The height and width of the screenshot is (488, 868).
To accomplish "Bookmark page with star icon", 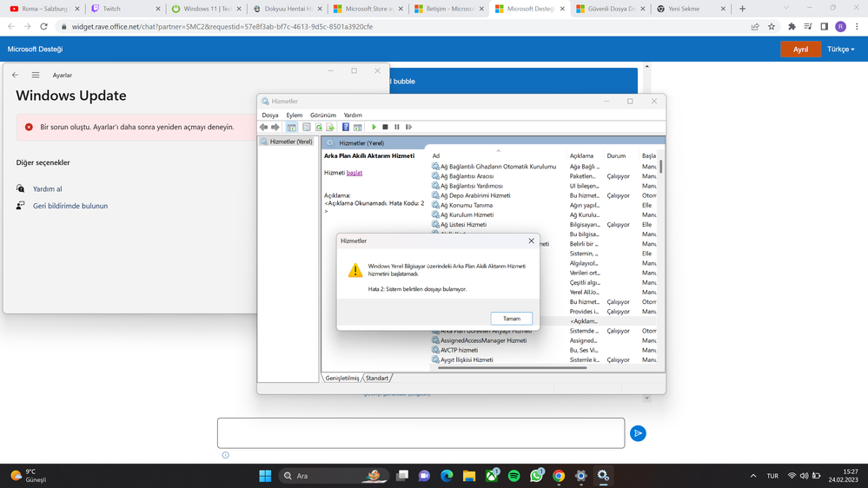I will [x=772, y=27].
